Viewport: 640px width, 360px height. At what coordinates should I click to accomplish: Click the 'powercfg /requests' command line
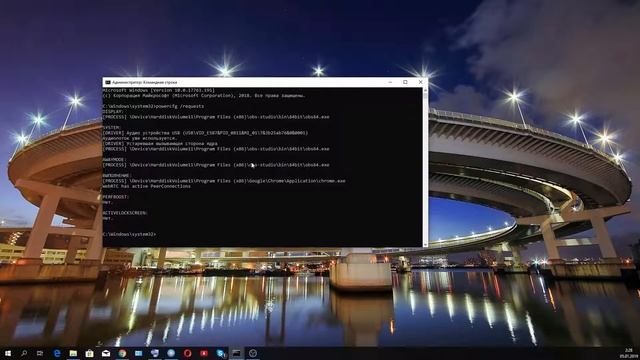click(x=153, y=106)
